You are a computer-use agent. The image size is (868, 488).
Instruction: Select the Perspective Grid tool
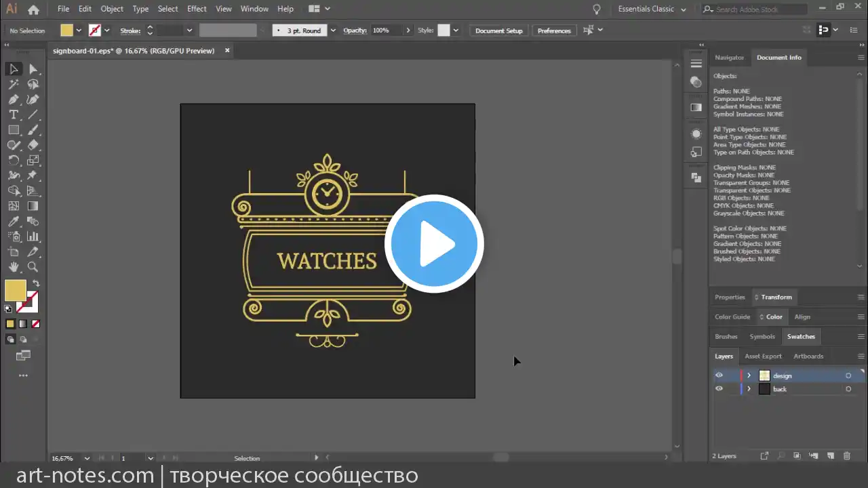click(33, 191)
